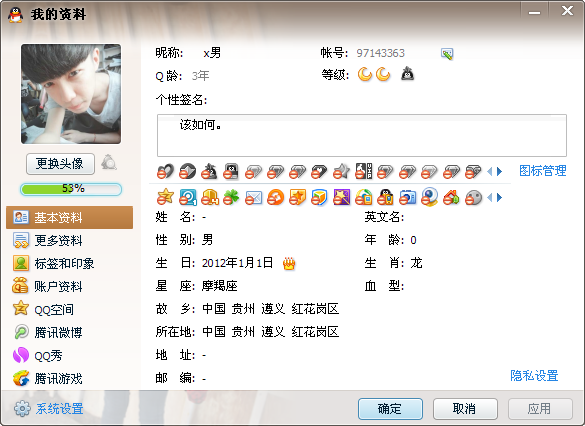Click the mail envelope icon
585x426 pixels.
tap(253, 198)
